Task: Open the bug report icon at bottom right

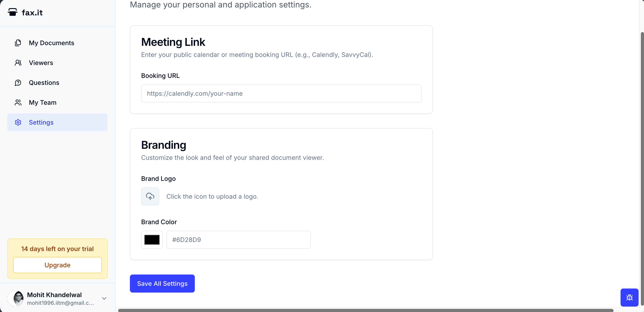Action: coord(629,298)
